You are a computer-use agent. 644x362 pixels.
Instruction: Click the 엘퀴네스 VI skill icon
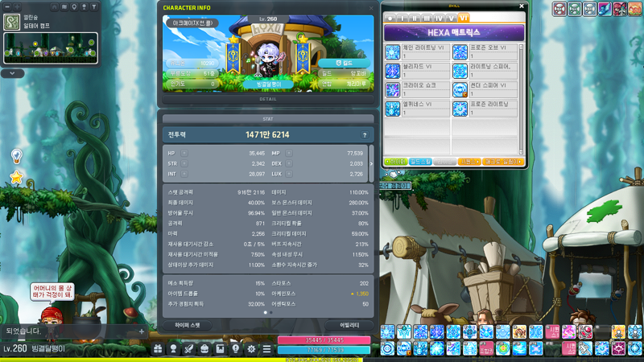tap(393, 109)
